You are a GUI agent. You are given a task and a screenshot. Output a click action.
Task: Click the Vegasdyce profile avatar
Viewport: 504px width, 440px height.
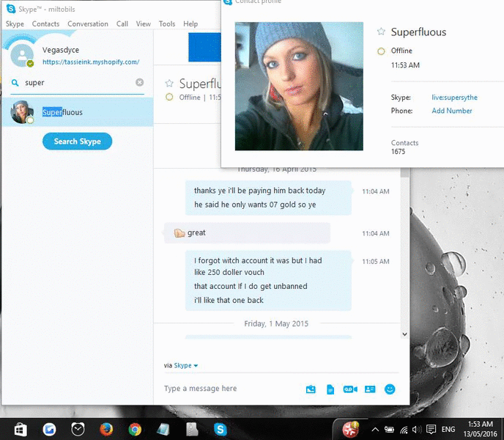(x=22, y=55)
